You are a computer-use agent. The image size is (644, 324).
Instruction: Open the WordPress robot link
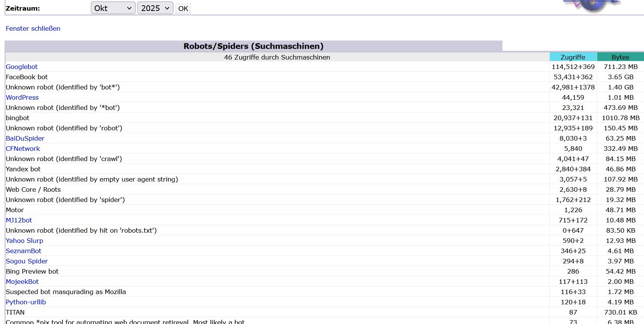tap(22, 97)
